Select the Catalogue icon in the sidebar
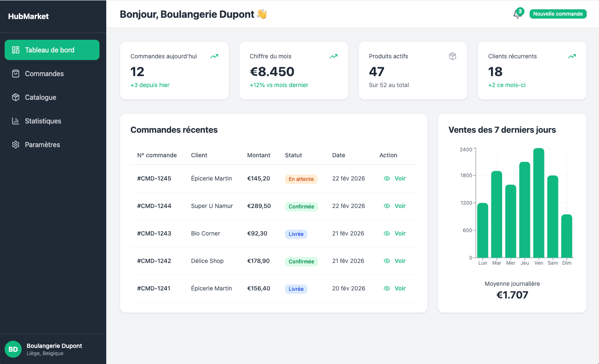 pyautogui.click(x=16, y=97)
